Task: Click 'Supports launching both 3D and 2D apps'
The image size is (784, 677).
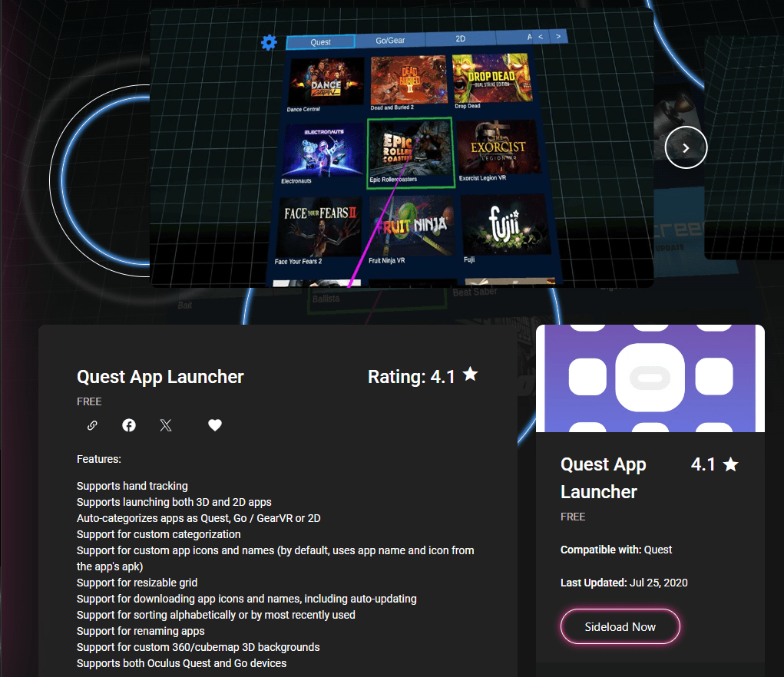Action: [174, 502]
